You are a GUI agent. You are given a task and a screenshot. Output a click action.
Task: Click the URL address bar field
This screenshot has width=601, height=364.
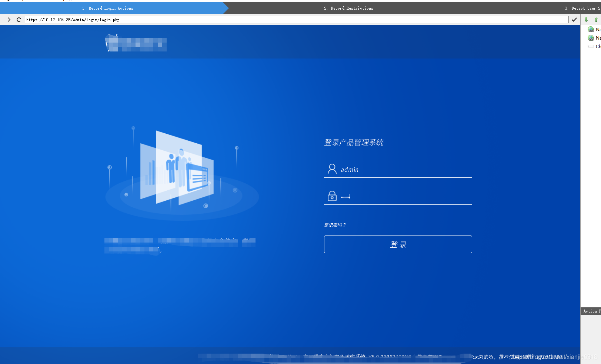[x=297, y=20]
